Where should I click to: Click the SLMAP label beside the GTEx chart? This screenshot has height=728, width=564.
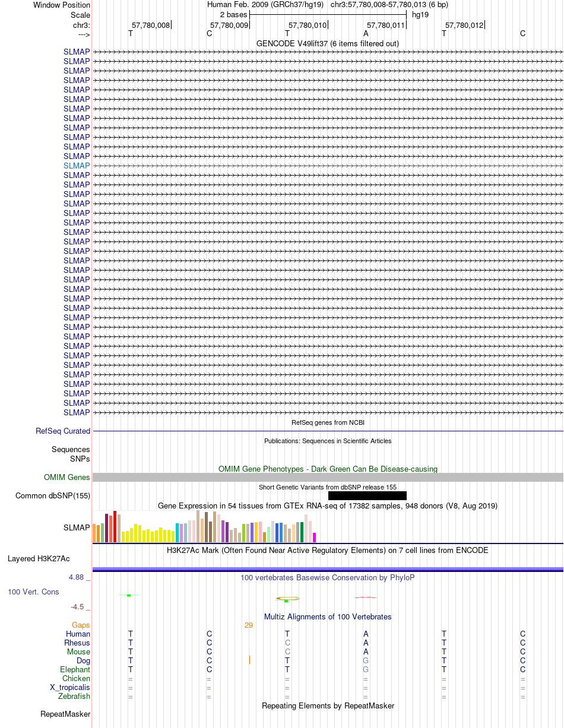tap(77, 527)
